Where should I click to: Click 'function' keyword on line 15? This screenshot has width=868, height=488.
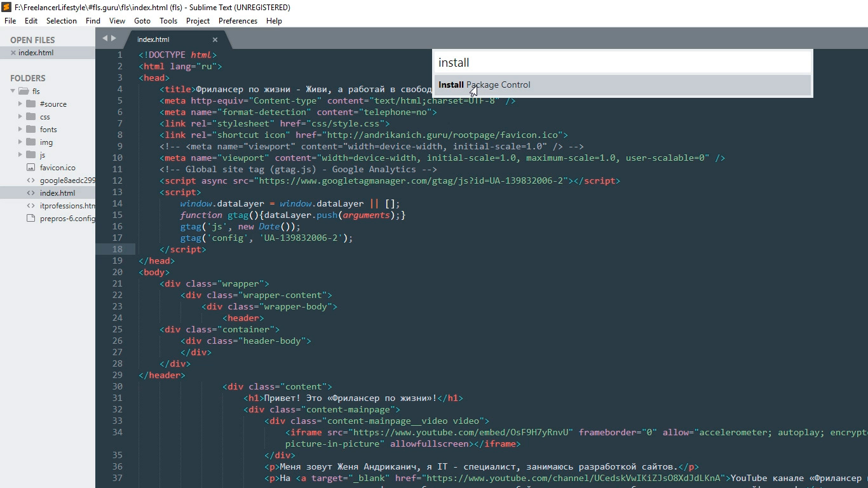201,215
